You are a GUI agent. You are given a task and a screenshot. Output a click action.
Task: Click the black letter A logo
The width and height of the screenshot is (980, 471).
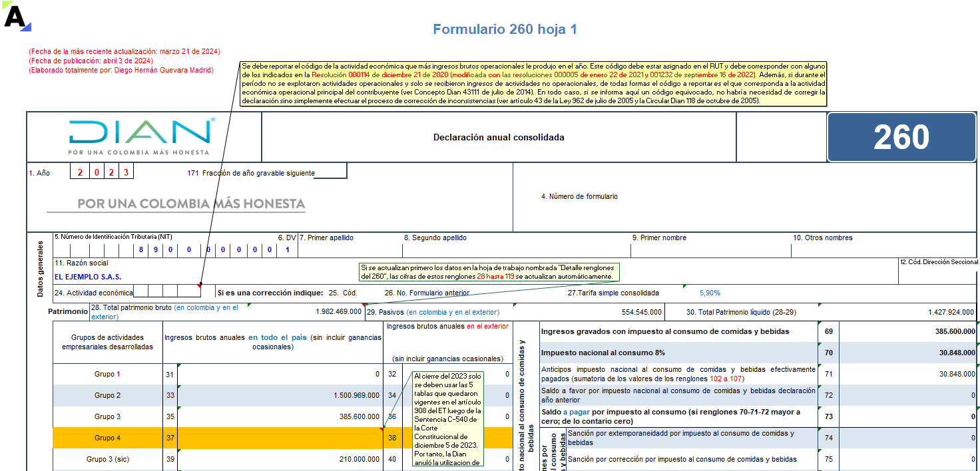[16, 17]
